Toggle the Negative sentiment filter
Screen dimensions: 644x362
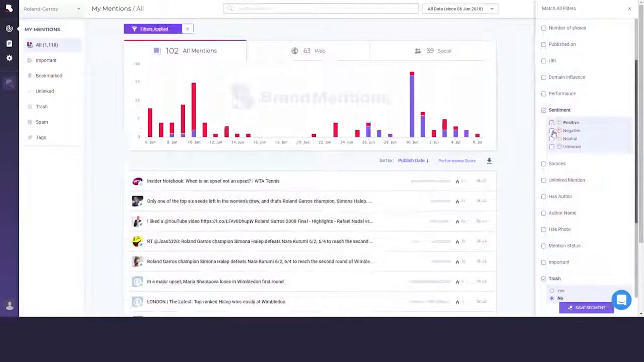point(551,130)
